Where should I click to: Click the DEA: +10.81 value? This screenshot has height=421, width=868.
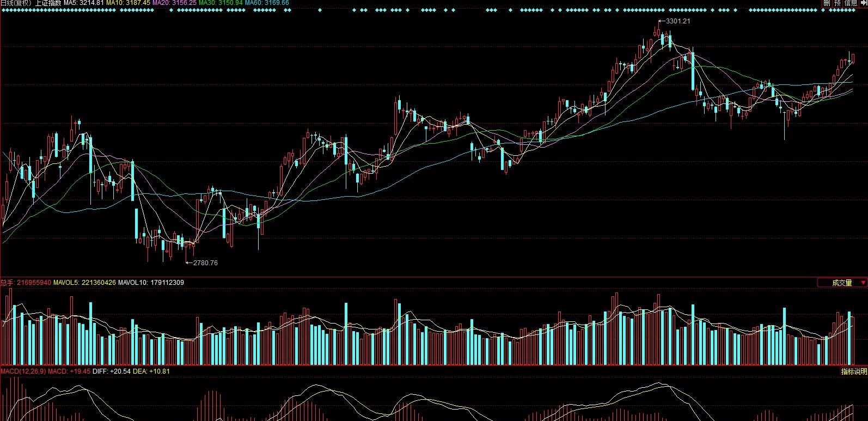(x=151, y=371)
